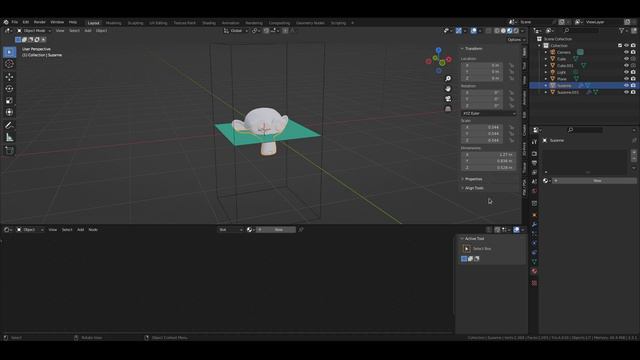Collapse the Transform panel
Screen dimensions: 640x360
click(472, 49)
